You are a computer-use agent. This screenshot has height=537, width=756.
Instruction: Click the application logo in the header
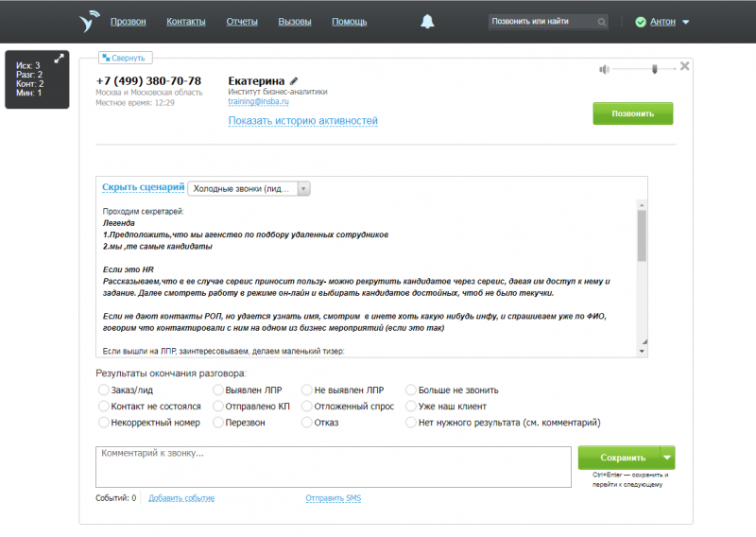point(89,21)
